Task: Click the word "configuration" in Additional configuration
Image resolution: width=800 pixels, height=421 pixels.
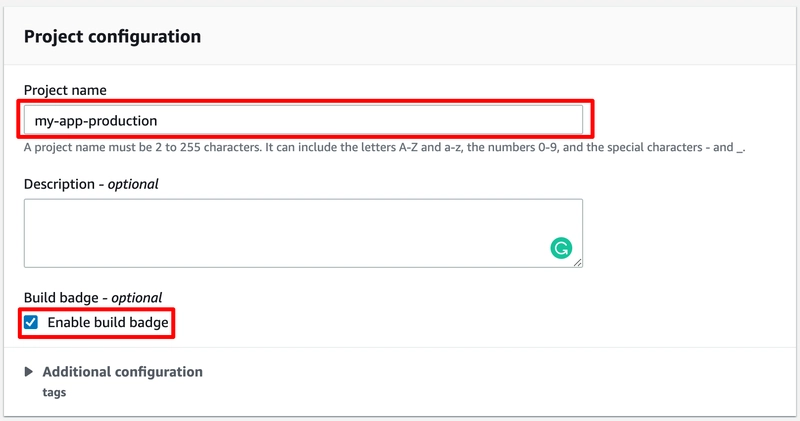Action: pyautogui.click(x=158, y=372)
